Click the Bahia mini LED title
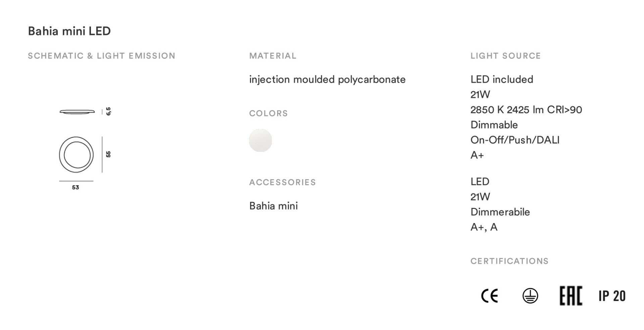This screenshot has height=330, width=644. coord(69,31)
